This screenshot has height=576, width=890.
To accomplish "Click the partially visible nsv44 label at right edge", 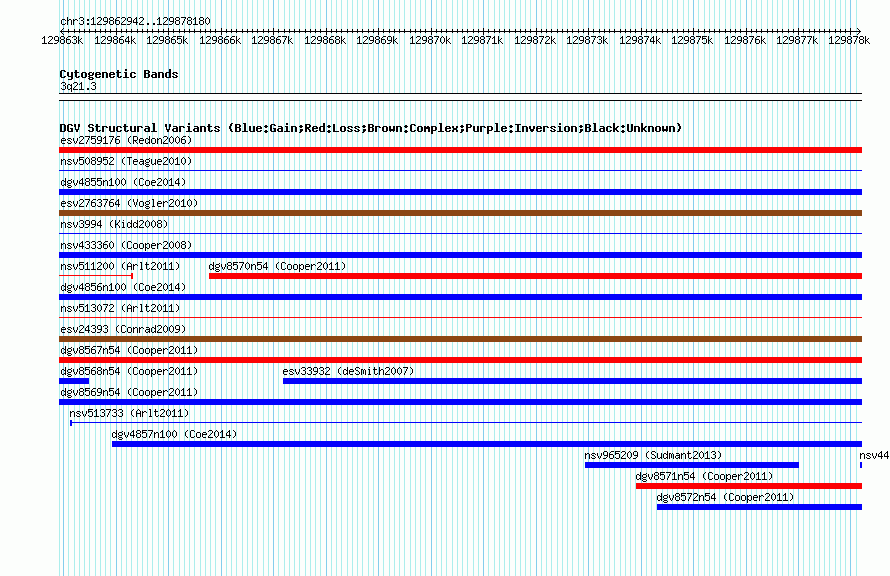I will click(875, 455).
